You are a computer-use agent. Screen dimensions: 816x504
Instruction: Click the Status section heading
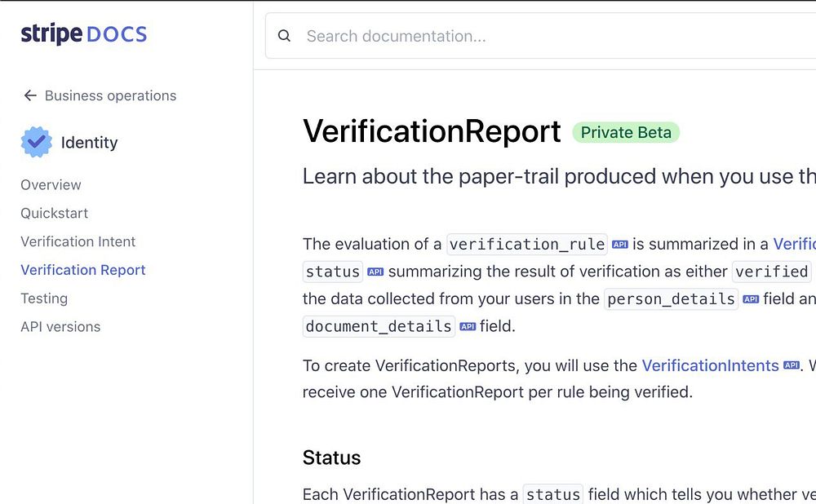331,458
